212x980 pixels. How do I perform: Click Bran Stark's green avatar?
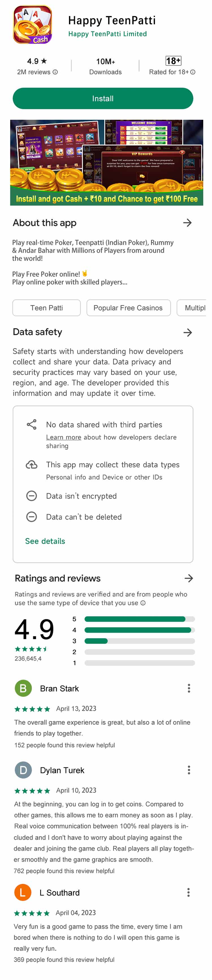tap(23, 688)
